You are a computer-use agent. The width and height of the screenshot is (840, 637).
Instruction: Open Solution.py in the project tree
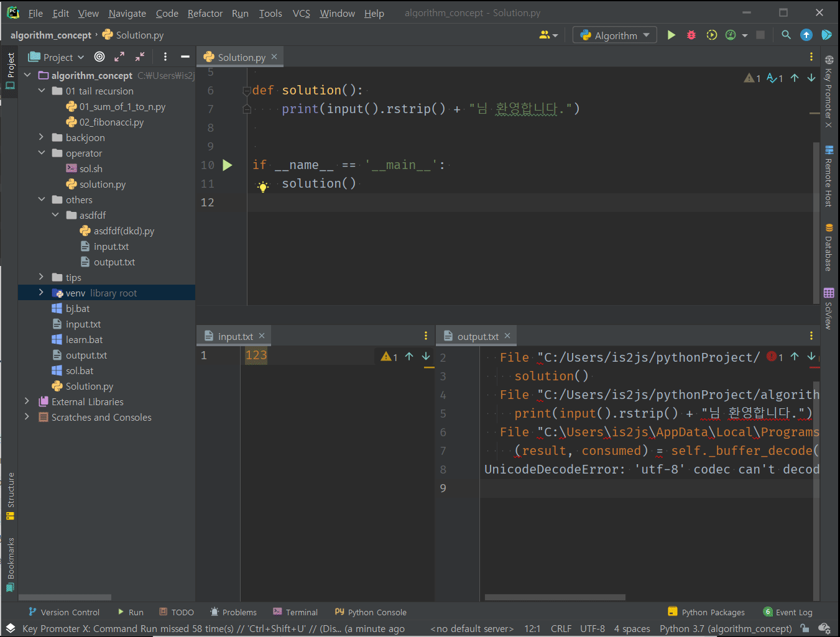[x=89, y=386]
